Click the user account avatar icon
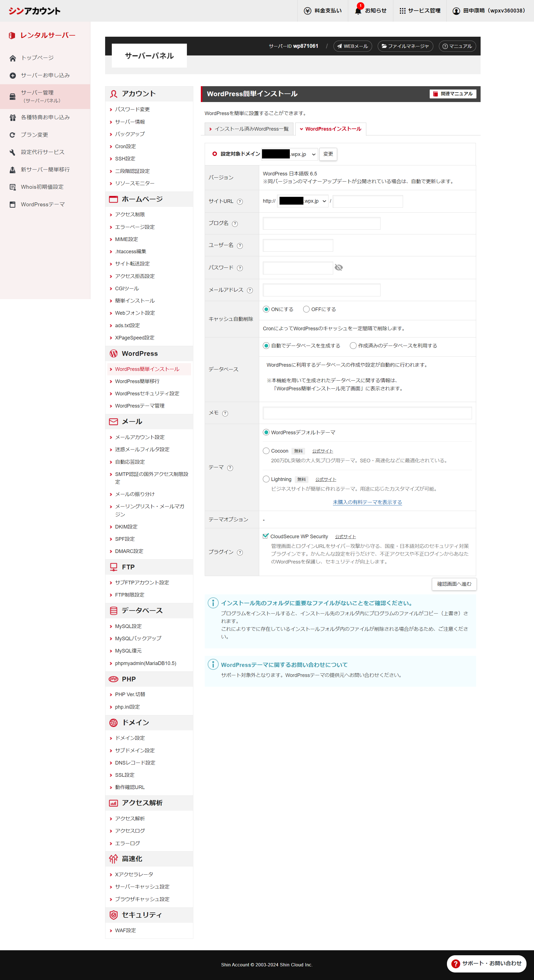 (456, 11)
